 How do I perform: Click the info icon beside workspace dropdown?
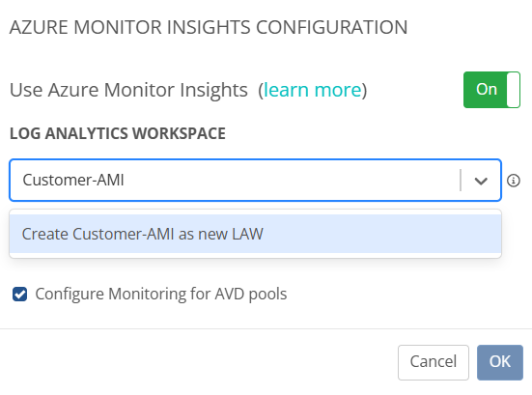pyautogui.click(x=513, y=181)
